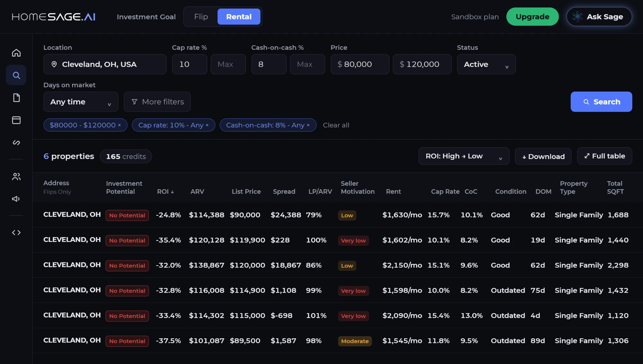
Task: Click the location pin icon
Action: point(54,64)
